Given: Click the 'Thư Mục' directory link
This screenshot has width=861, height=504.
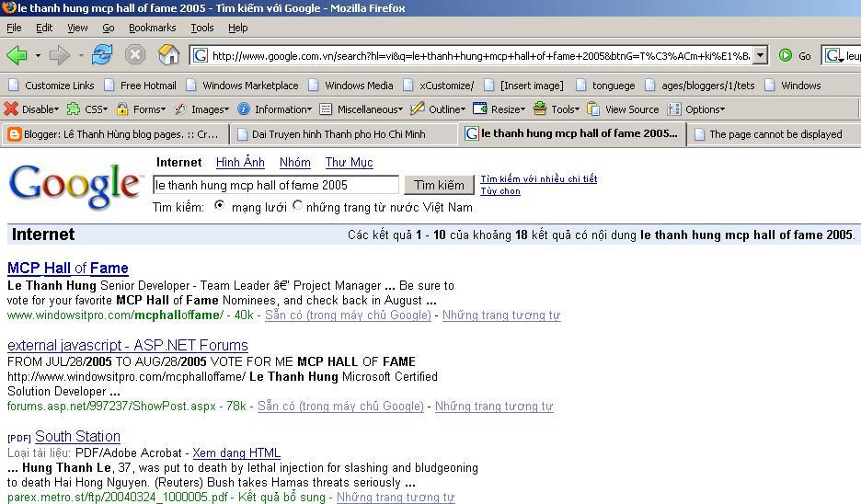Looking at the screenshot, I should [x=349, y=163].
